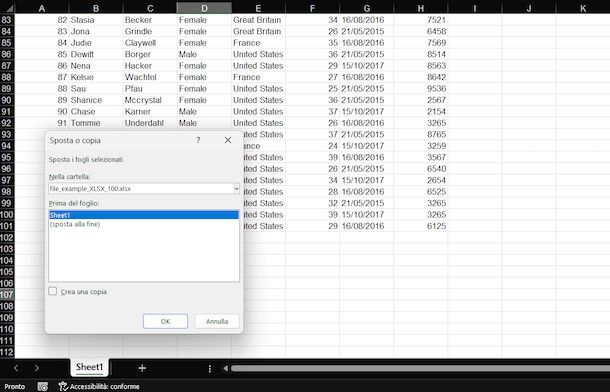Confirm with the OK button
610x392 pixels.
pyautogui.click(x=165, y=321)
